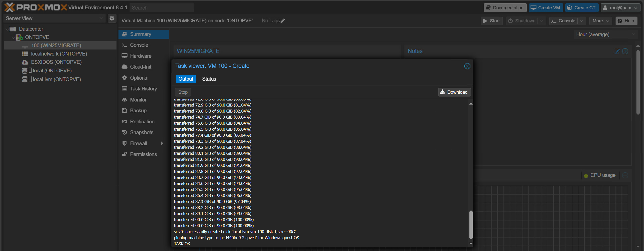The width and height of the screenshot is (644, 251).
Task: Focus the Search field
Action: click(162, 8)
